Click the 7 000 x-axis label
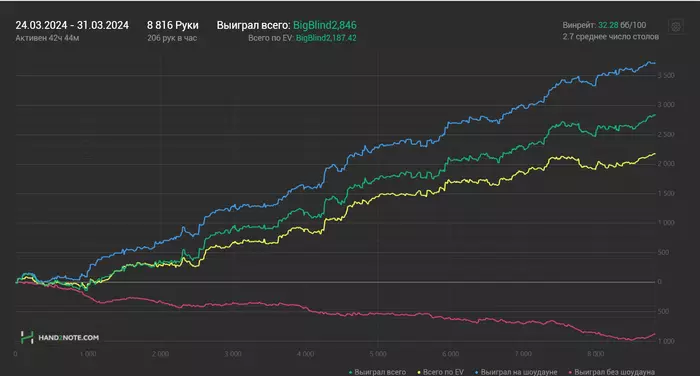This screenshot has height=376, width=700. tap(523, 354)
